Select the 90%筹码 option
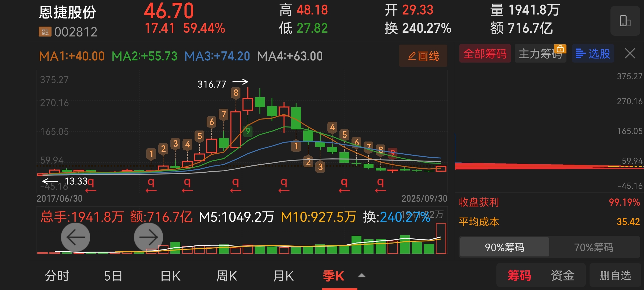This screenshot has height=290, width=644. click(504, 247)
